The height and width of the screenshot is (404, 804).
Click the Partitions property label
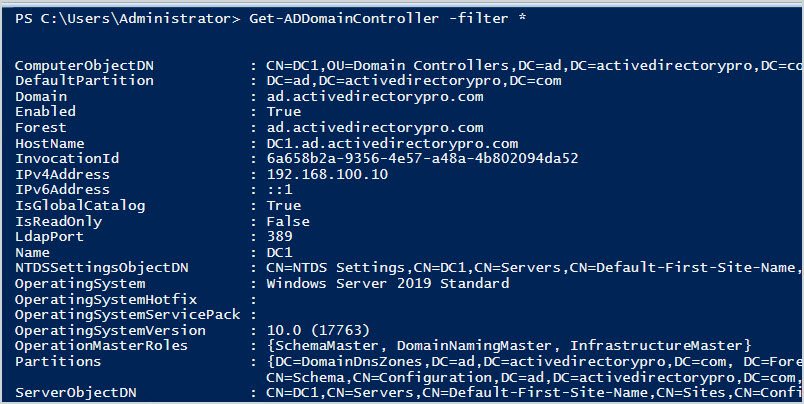[58, 361]
